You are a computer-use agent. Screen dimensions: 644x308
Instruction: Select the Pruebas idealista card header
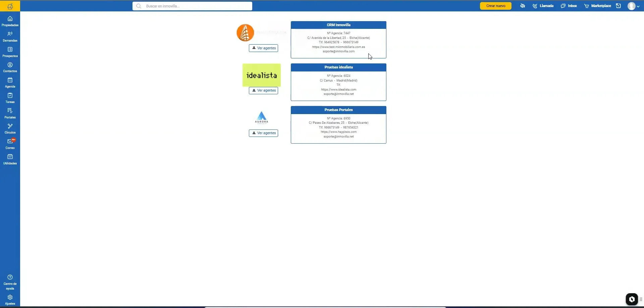coord(338,67)
